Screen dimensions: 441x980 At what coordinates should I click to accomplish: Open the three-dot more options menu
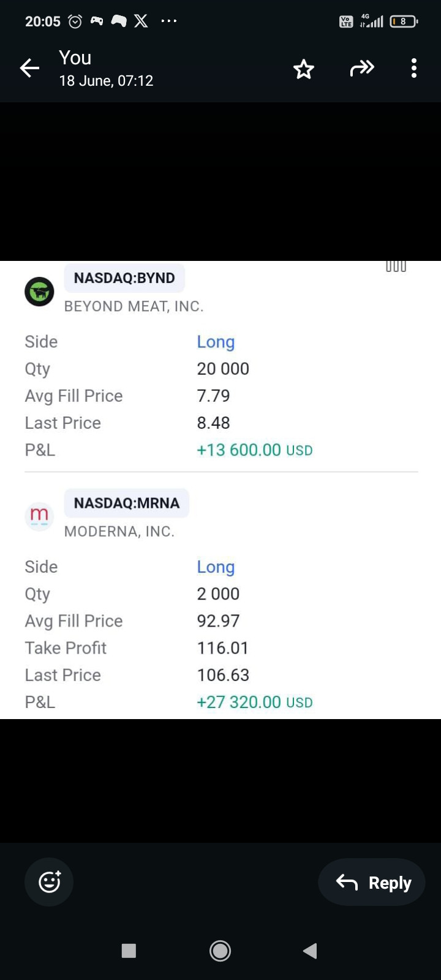[x=414, y=68]
